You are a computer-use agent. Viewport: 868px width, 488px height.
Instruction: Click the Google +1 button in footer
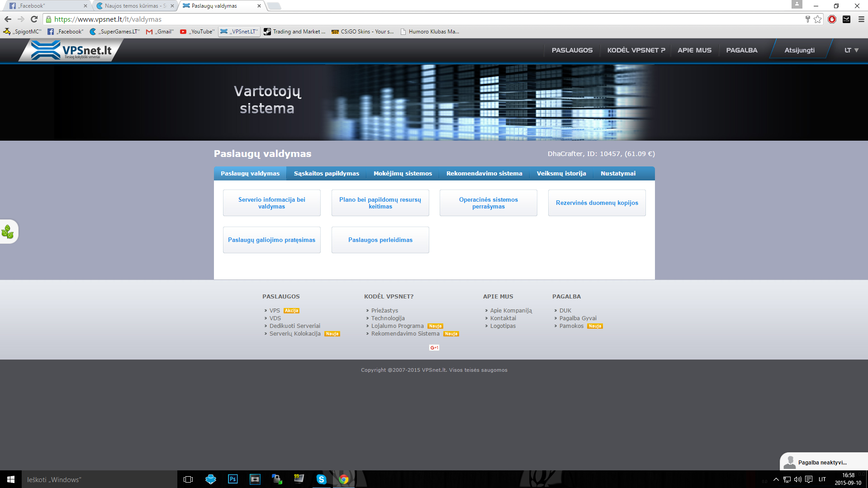point(434,347)
